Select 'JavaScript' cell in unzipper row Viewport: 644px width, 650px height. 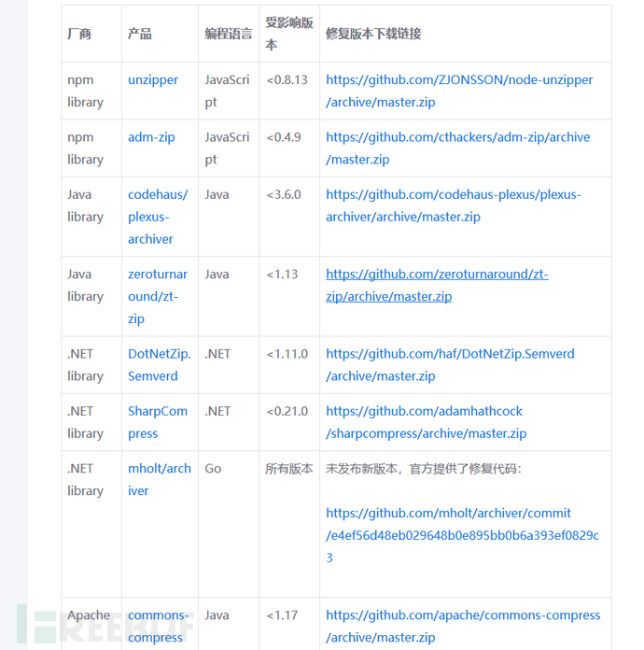click(227, 91)
